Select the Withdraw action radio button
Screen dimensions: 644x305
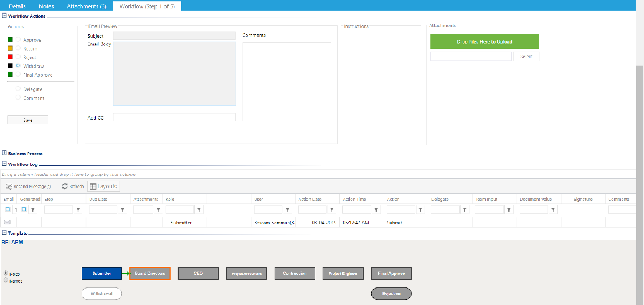(18, 66)
